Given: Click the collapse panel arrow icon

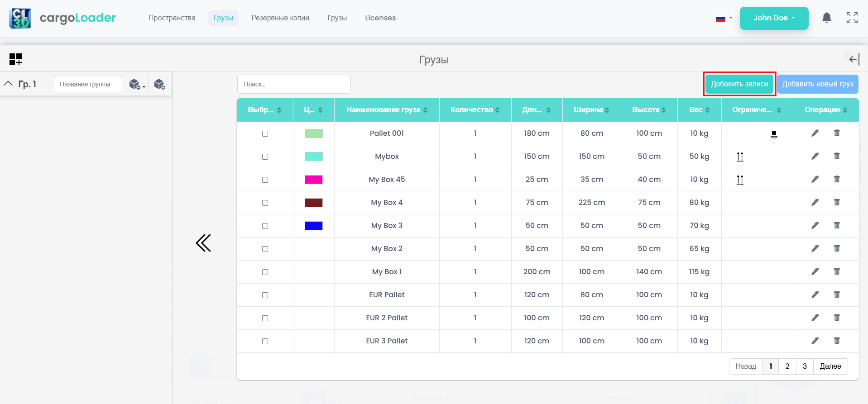Looking at the screenshot, I should (854, 59).
